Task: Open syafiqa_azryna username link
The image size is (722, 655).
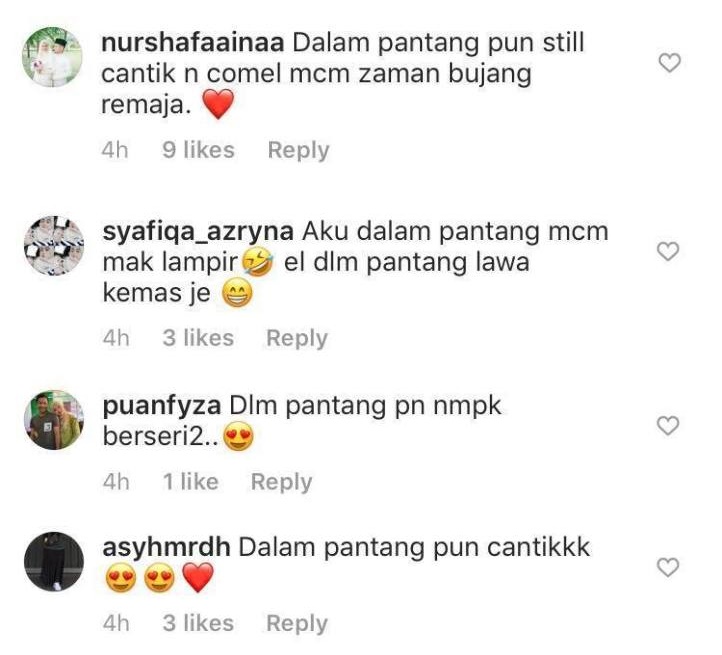Action: 198,232
